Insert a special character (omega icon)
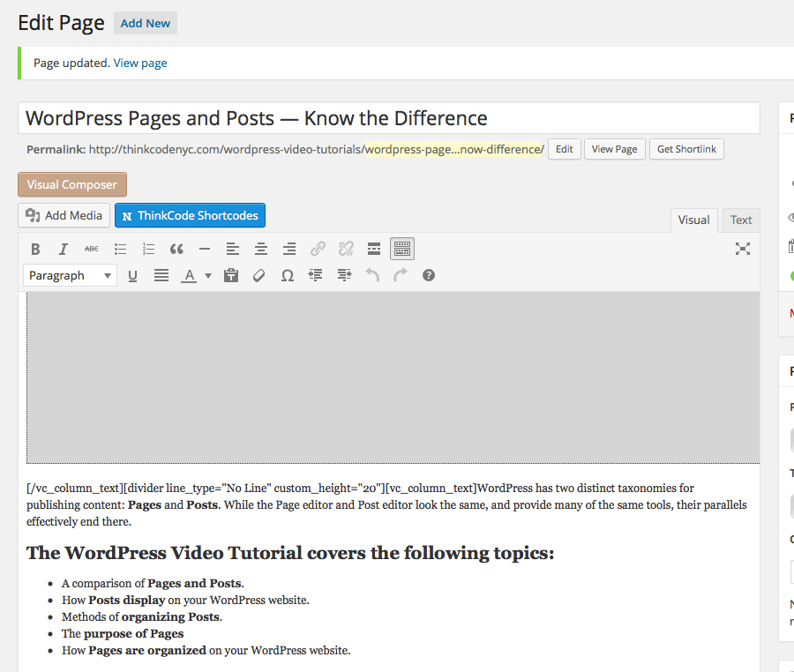Image resolution: width=794 pixels, height=672 pixels. (x=287, y=276)
